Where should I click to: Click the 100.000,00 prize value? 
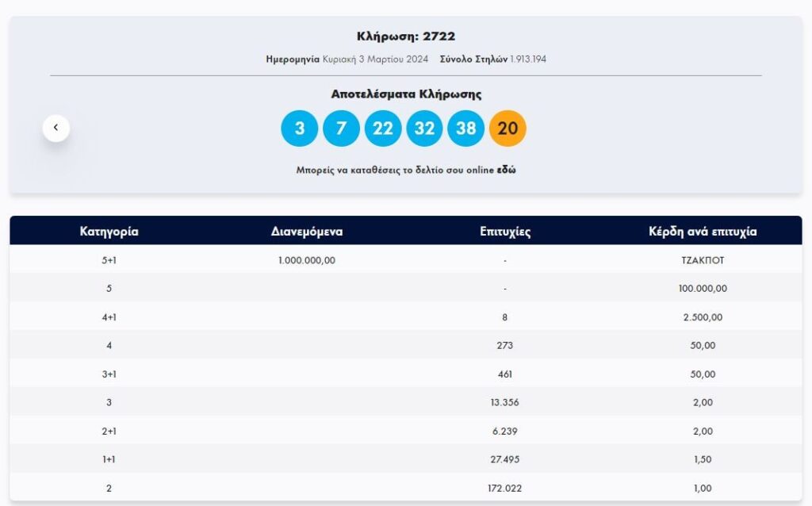tap(703, 289)
